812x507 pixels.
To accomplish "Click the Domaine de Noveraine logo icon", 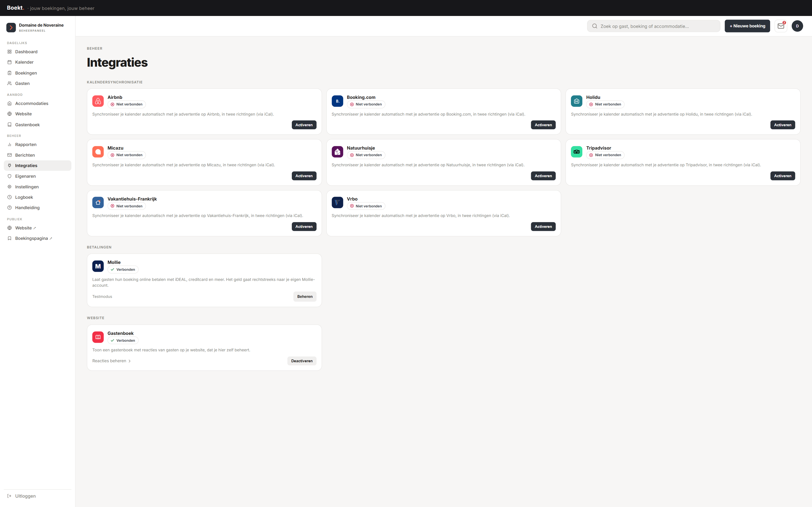I will click(x=11, y=27).
